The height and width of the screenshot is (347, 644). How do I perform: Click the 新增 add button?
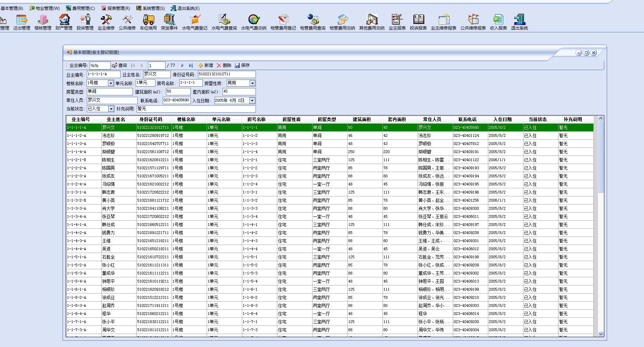click(206, 65)
